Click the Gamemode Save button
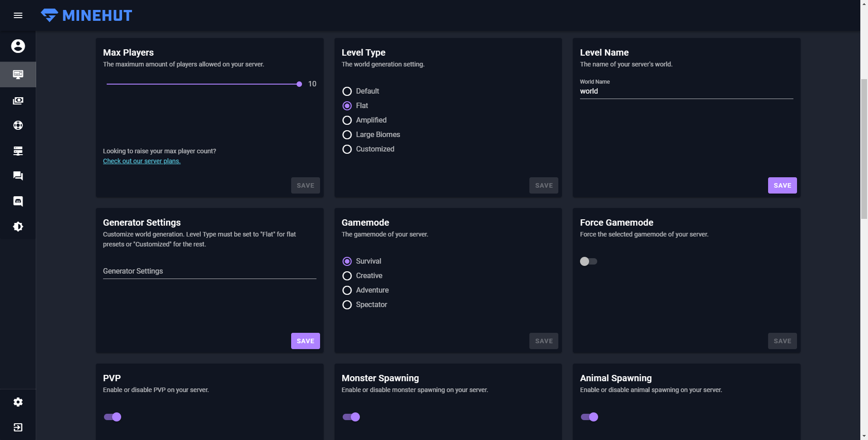868x440 pixels. (544, 341)
